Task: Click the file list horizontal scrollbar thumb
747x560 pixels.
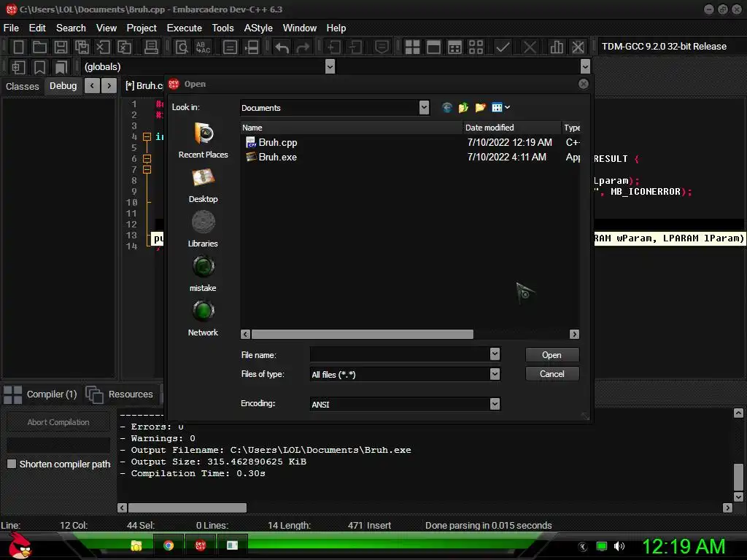Action: [x=362, y=334]
